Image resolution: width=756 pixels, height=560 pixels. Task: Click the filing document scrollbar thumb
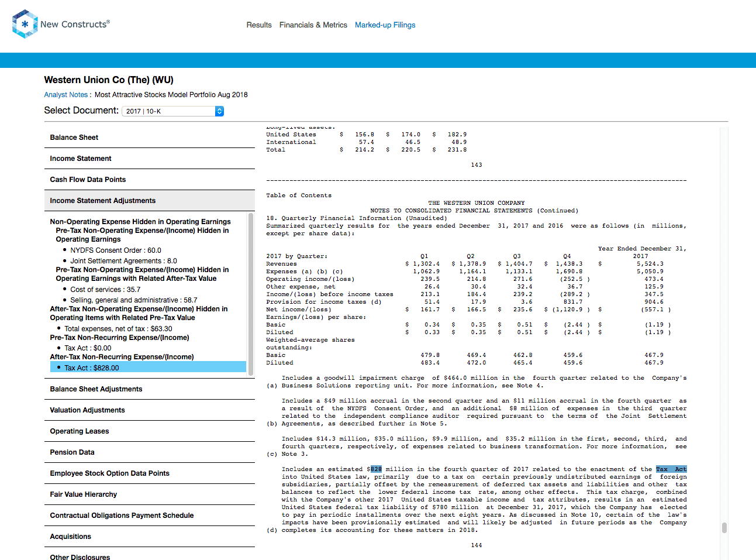click(x=724, y=528)
